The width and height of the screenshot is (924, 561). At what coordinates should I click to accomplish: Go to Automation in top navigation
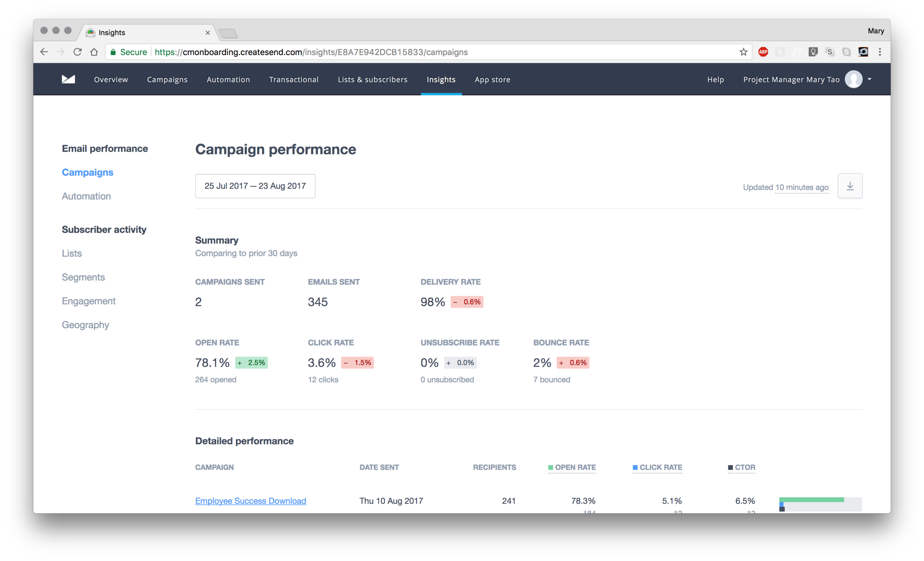(228, 79)
